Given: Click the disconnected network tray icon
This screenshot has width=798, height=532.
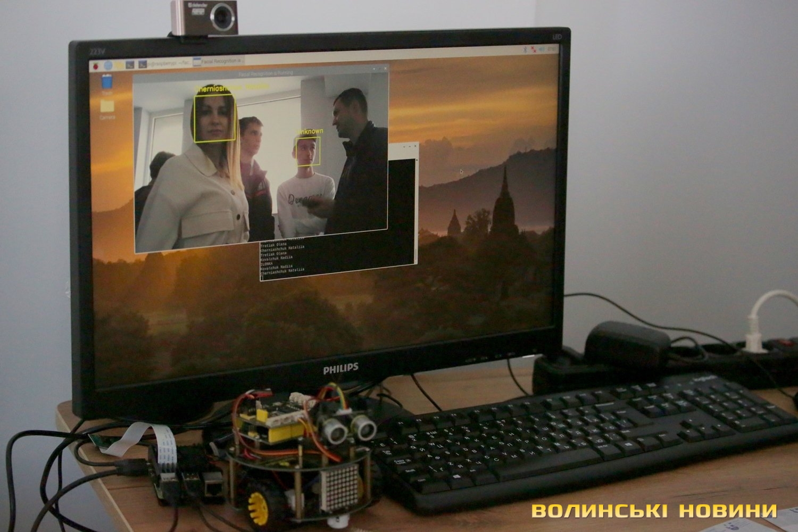Looking at the screenshot, I should (x=533, y=49).
